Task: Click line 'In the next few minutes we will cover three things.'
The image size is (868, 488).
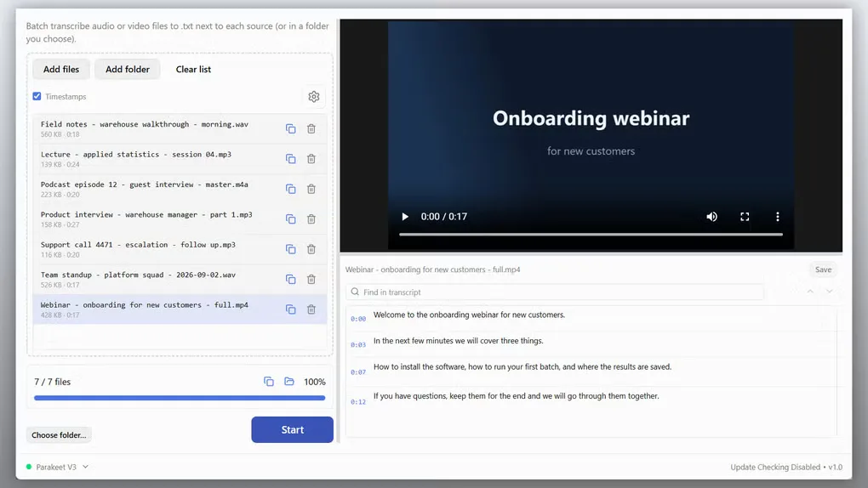Action: pos(459,341)
